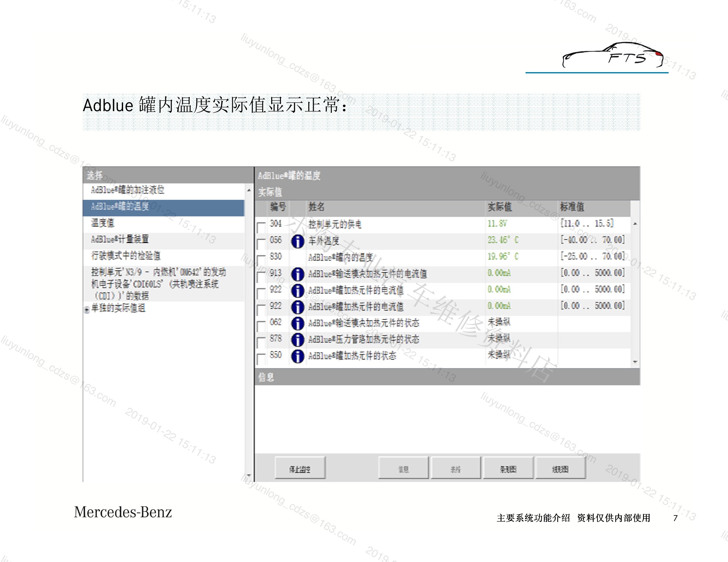728x562 pixels.
Task: Click the row number 830
Action: (276, 257)
